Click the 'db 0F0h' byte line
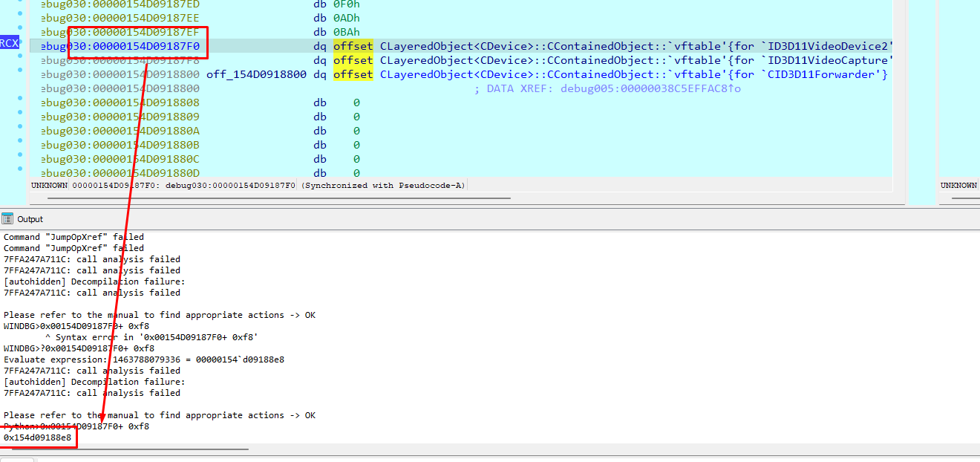The width and height of the screenshot is (980, 462). click(337, 4)
